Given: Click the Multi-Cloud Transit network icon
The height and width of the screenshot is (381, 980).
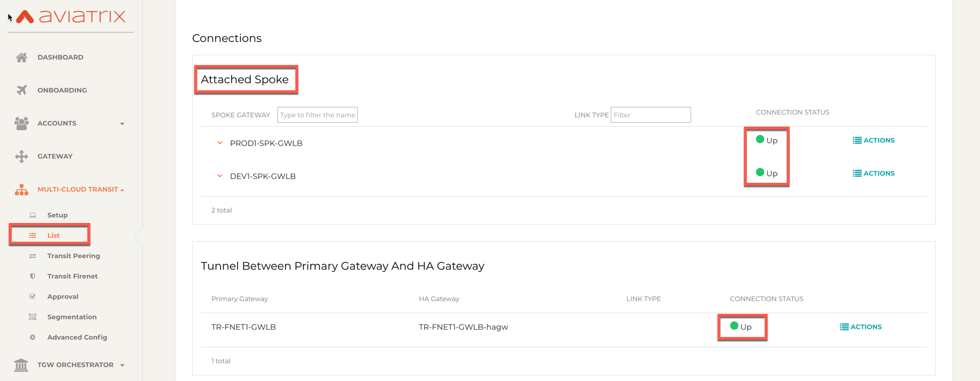Looking at the screenshot, I should pos(21,190).
